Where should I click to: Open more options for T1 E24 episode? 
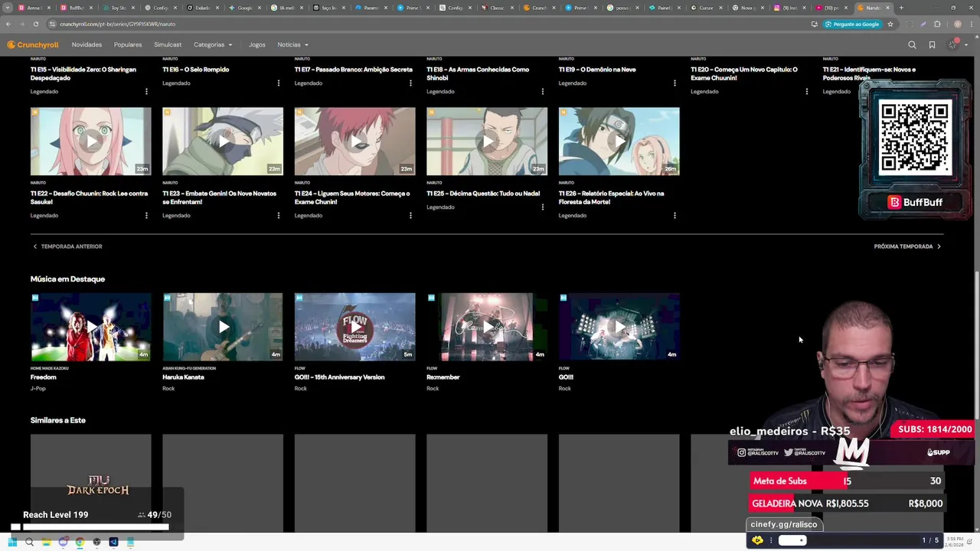410,215
